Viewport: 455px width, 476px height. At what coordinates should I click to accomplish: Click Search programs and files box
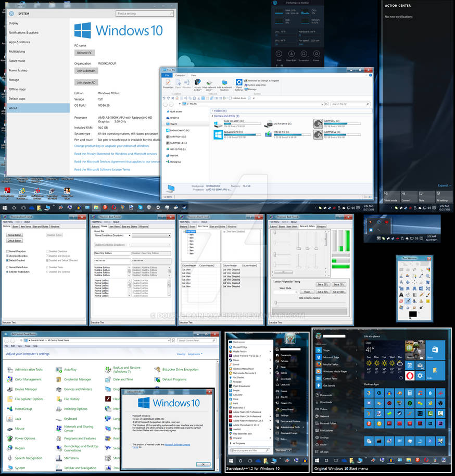pyautogui.click(x=250, y=450)
